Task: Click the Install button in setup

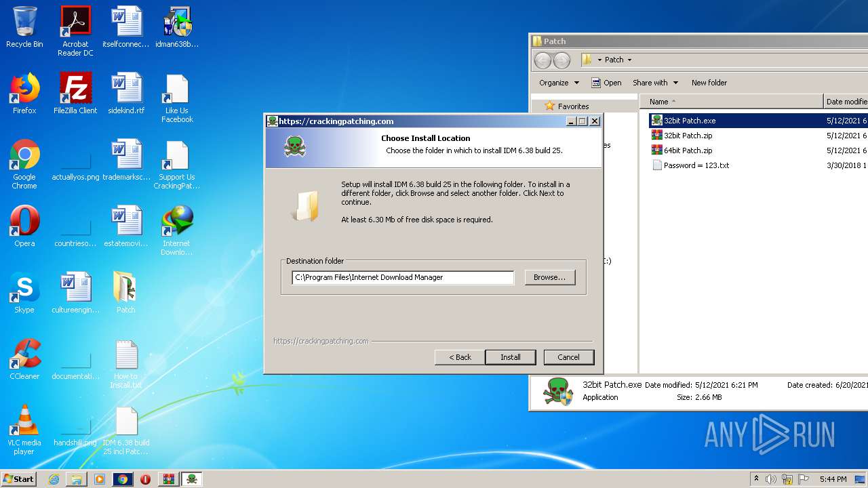Action: (x=511, y=357)
